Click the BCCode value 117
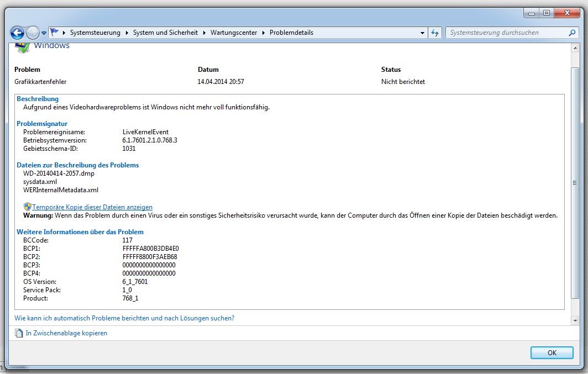The height and width of the screenshot is (374, 588). (x=128, y=240)
